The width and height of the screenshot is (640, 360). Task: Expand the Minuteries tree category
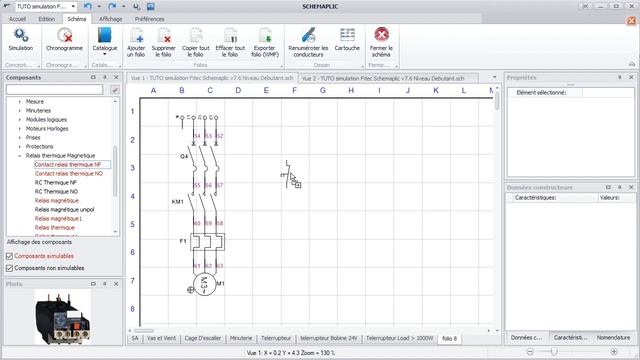click(x=20, y=111)
